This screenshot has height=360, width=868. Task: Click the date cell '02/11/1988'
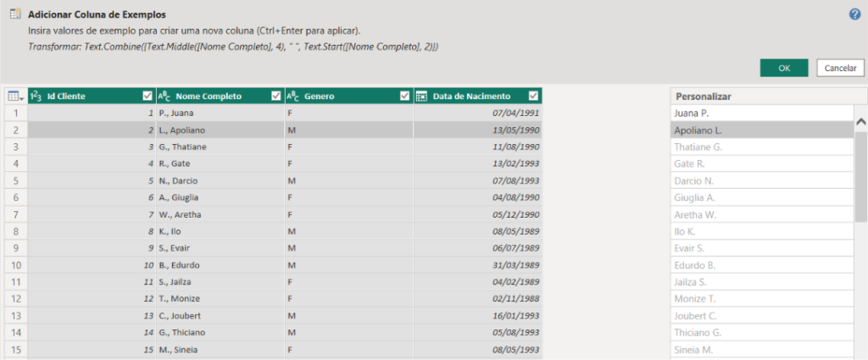click(x=478, y=299)
